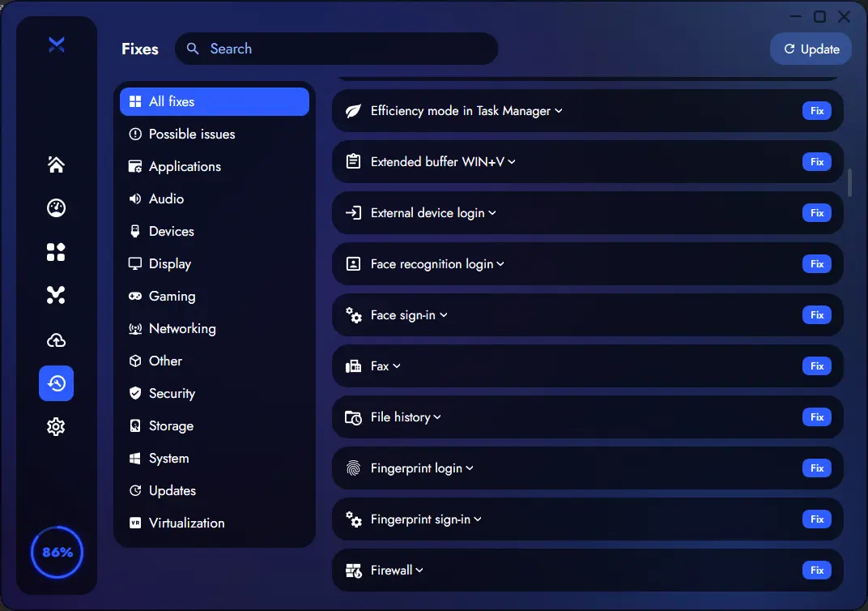Open the Networking fixes category

click(182, 328)
